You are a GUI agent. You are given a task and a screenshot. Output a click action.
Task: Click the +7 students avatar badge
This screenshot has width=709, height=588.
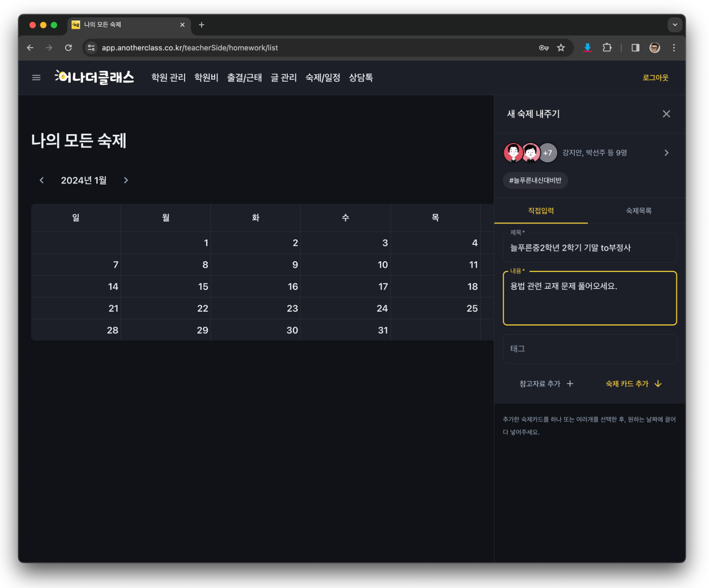coord(548,153)
